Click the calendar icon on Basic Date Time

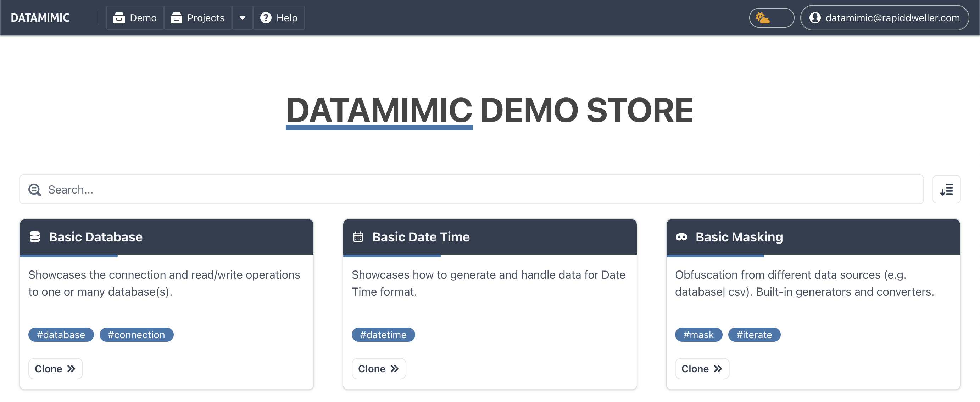coord(358,236)
